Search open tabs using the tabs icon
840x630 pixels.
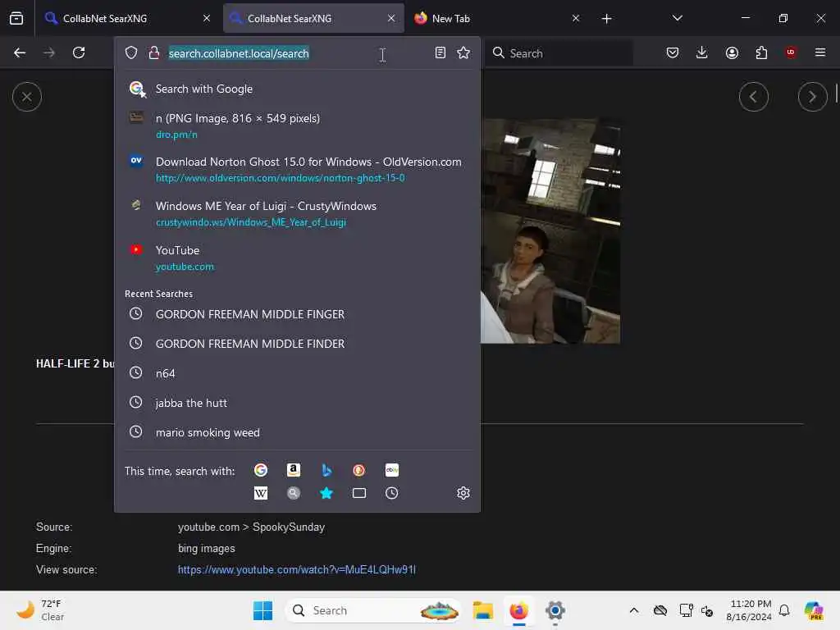tap(359, 493)
